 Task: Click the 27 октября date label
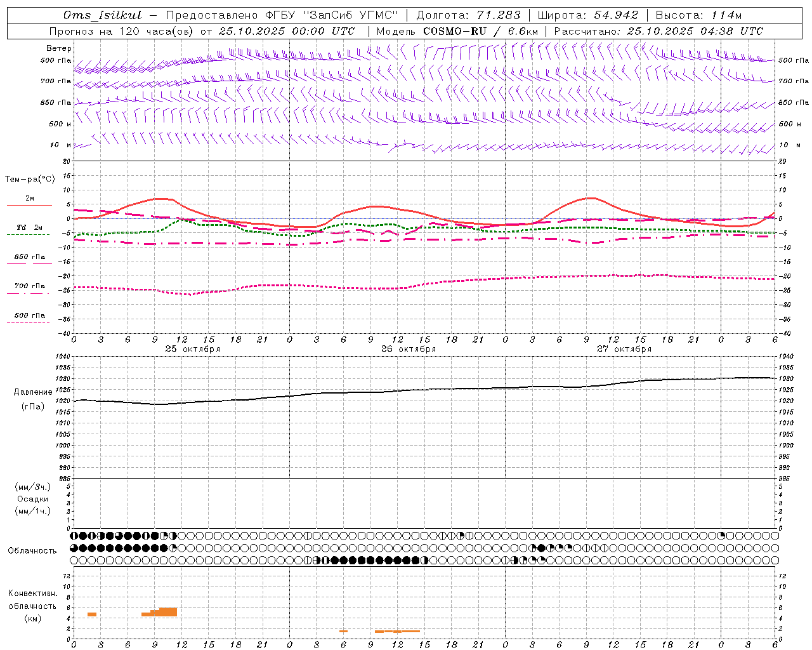[x=624, y=349]
